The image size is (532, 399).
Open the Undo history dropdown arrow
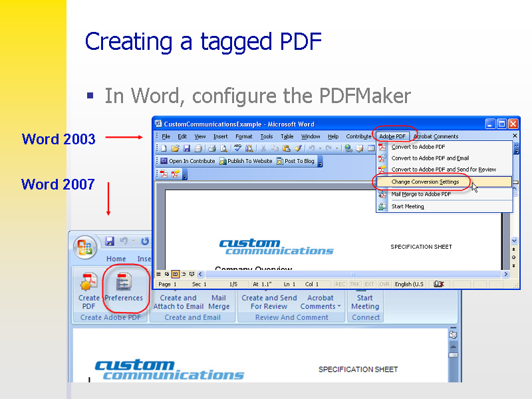(x=320, y=148)
